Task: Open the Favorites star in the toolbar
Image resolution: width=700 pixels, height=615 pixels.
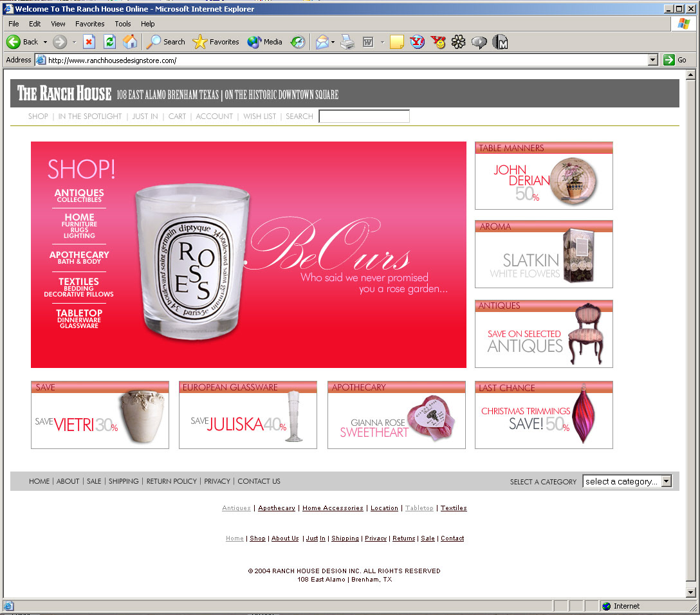Action: (x=216, y=42)
